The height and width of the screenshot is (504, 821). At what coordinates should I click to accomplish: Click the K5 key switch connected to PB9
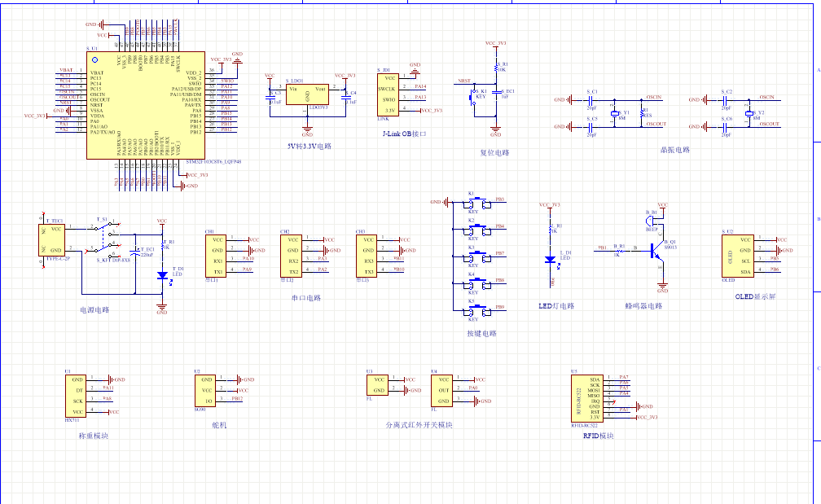tap(477, 312)
